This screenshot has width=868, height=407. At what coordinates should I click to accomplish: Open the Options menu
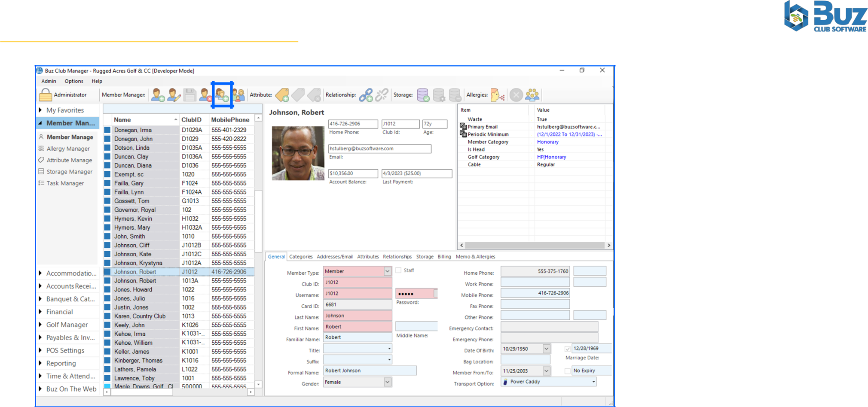click(x=74, y=81)
